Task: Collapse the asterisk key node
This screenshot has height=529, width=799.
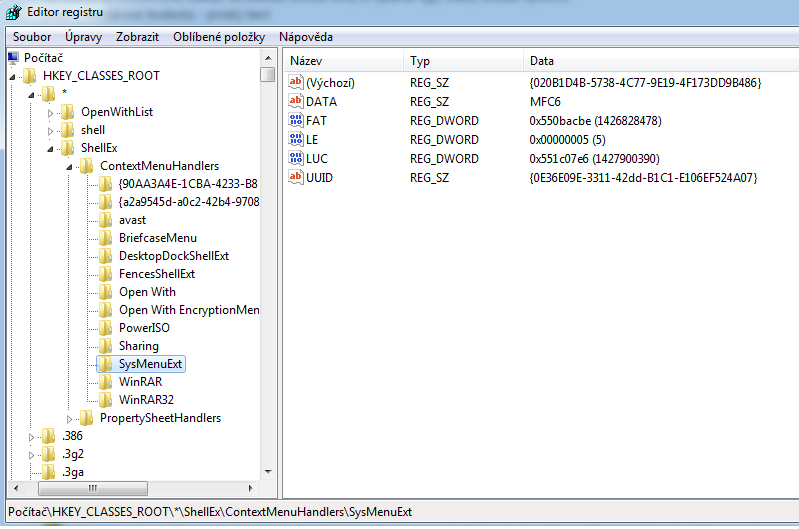Action: (x=32, y=95)
